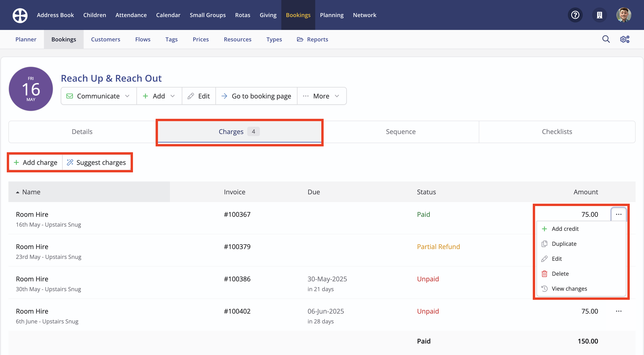Image resolution: width=644 pixels, height=355 pixels.
Task: Open the Details tab
Action: pos(82,132)
